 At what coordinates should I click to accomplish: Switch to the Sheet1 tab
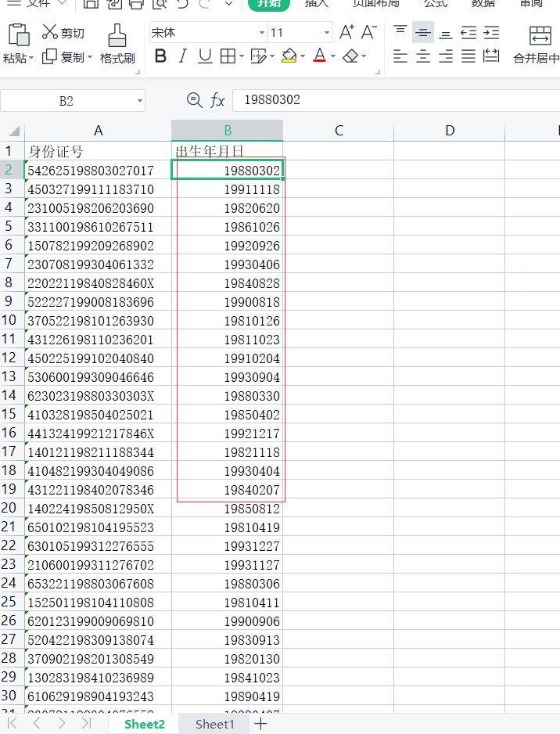[x=214, y=724]
